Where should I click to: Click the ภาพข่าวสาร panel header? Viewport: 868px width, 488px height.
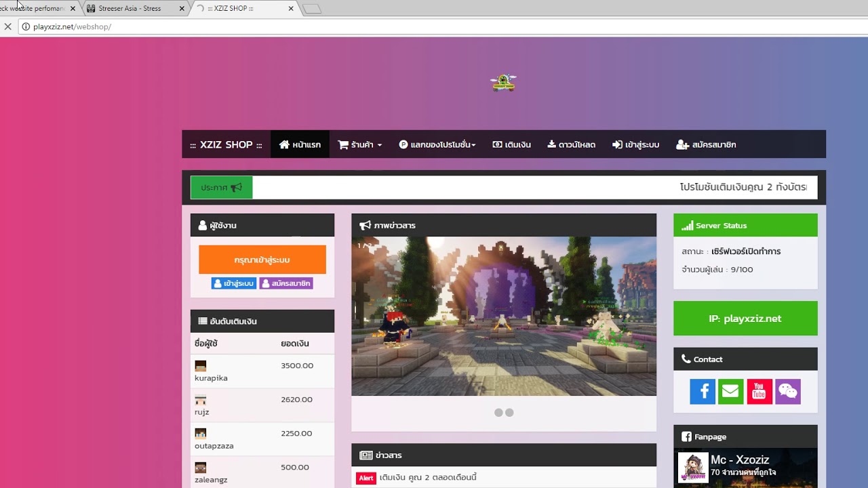(504, 225)
